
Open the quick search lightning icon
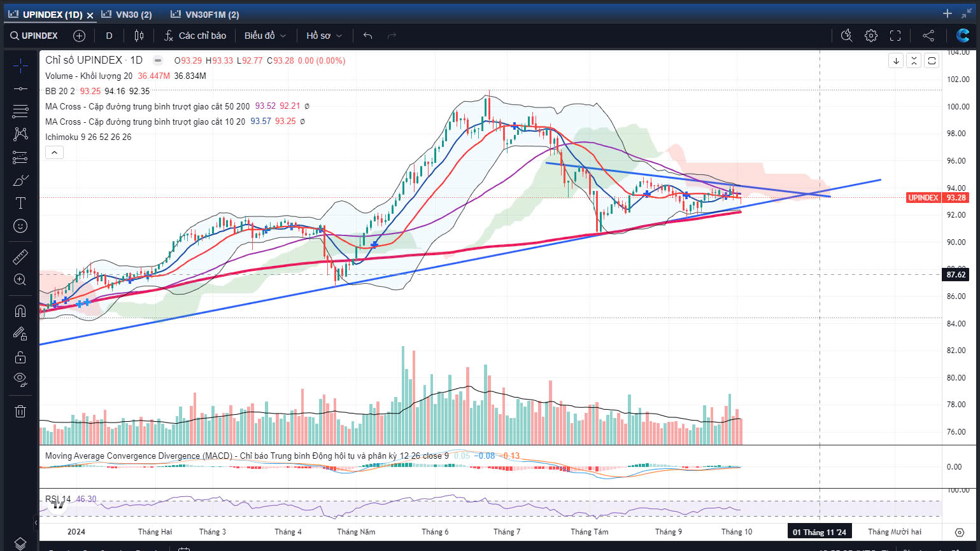(x=846, y=36)
